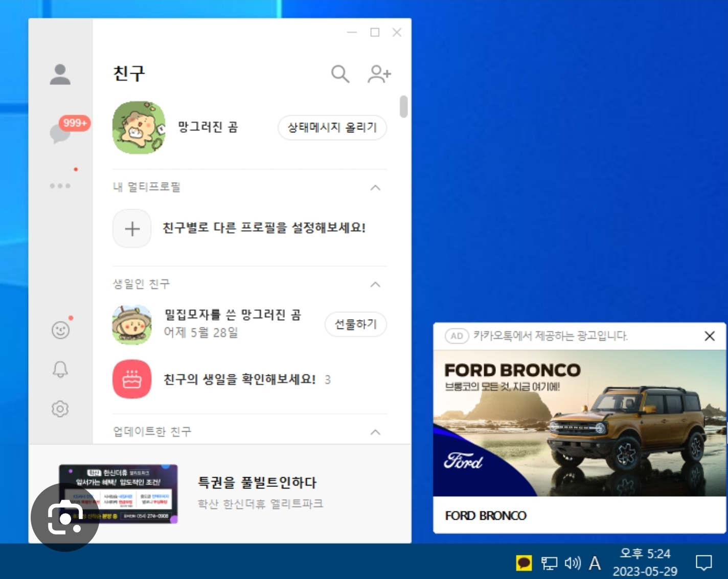Maximize the KakaoTalk window

point(375,32)
